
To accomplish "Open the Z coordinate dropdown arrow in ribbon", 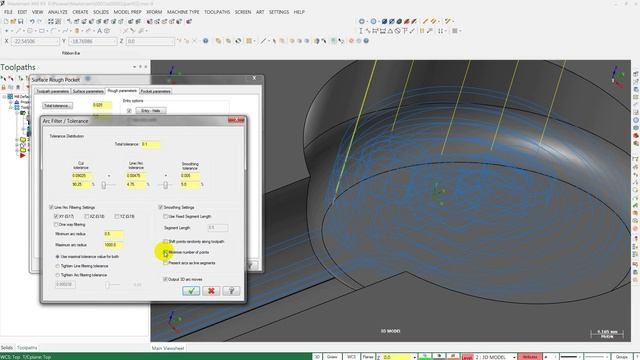I will [173, 41].
